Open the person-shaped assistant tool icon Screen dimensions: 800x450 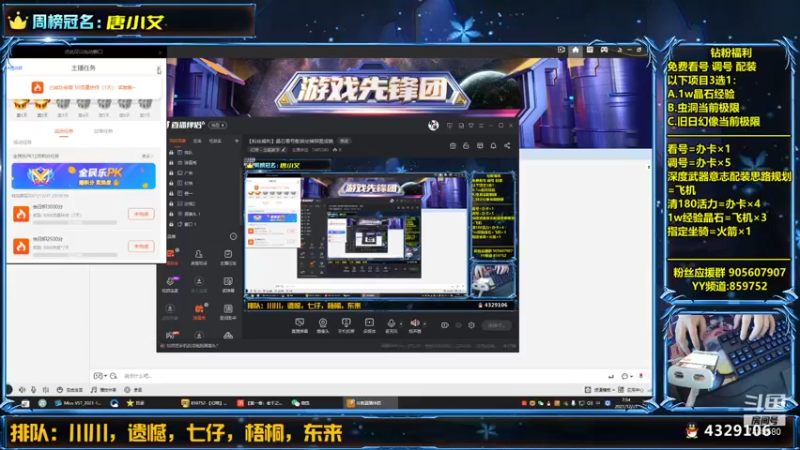point(198,257)
